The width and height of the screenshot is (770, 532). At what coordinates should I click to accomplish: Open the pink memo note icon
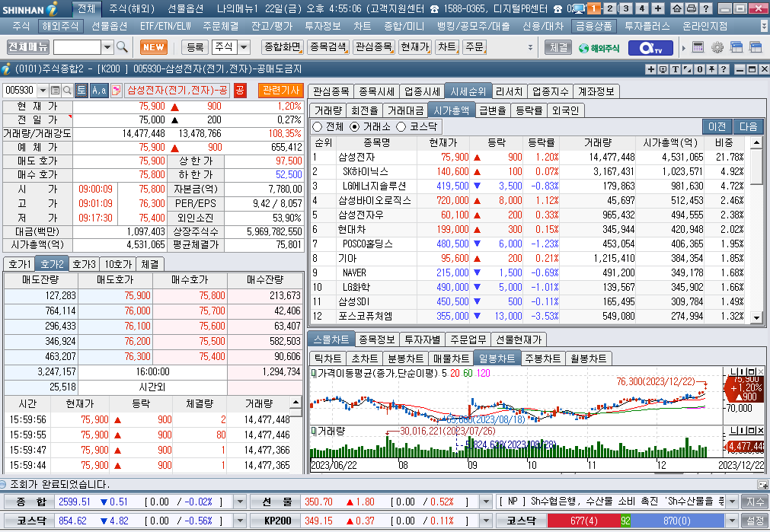pos(116,91)
